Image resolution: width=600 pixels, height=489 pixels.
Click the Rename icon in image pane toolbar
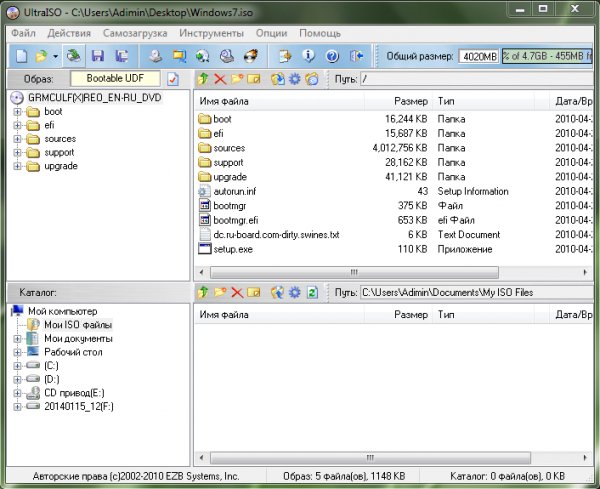[253, 79]
